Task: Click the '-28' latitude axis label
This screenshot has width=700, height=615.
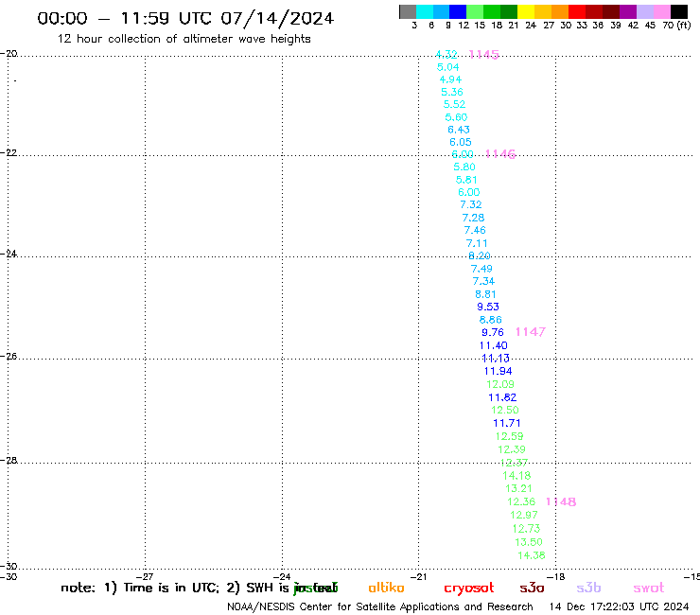Action: (9, 460)
